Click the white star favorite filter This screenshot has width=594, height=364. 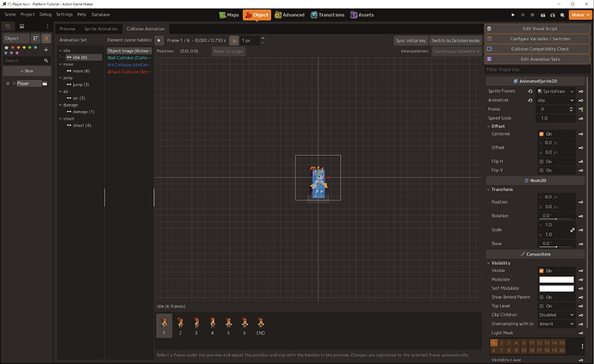point(6,47)
